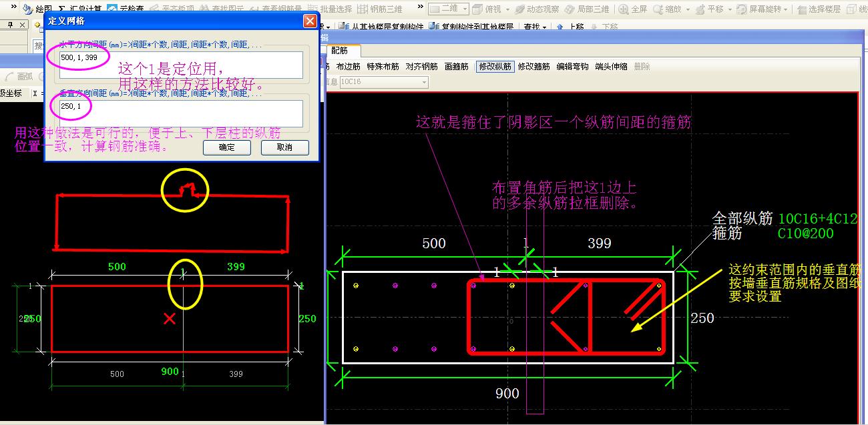This screenshot has height=425, width=868.
Task: Expand the 缩放 zoom dropdown arrow
Action: click(687, 9)
